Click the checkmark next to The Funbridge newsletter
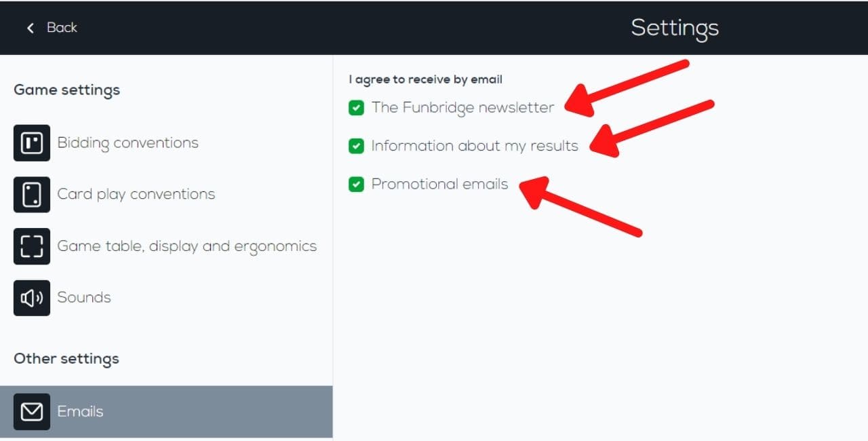The height and width of the screenshot is (441, 868). [356, 107]
